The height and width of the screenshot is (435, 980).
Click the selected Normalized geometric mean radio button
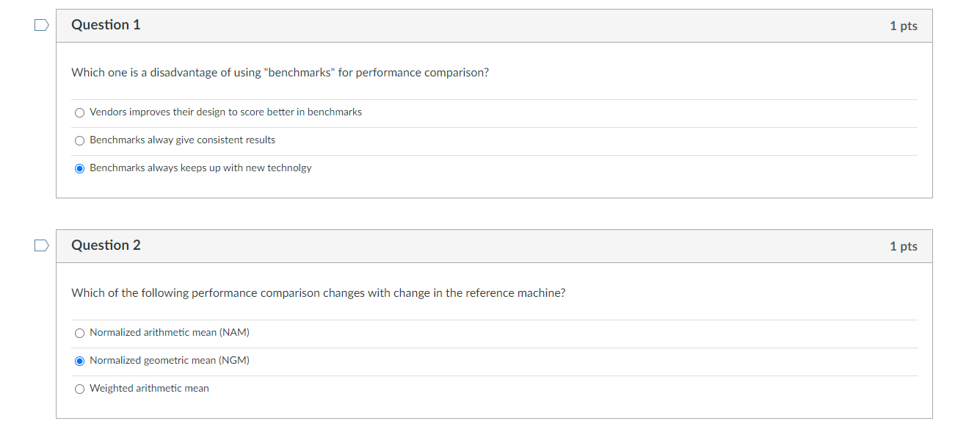[x=80, y=361]
